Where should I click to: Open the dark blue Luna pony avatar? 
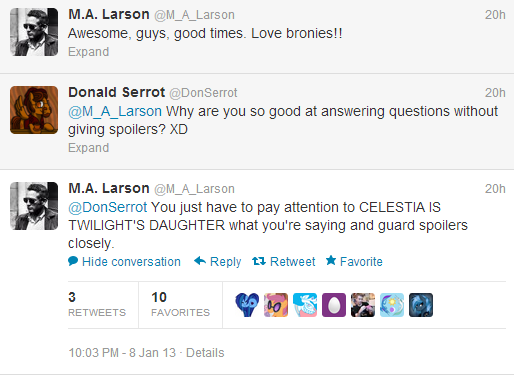tap(421, 305)
